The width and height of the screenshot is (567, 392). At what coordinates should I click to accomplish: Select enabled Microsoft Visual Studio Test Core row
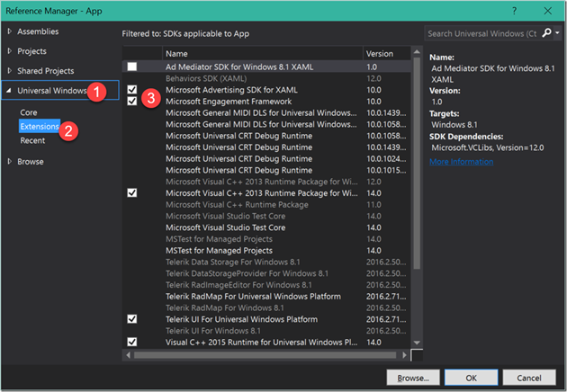click(x=267, y=227)
